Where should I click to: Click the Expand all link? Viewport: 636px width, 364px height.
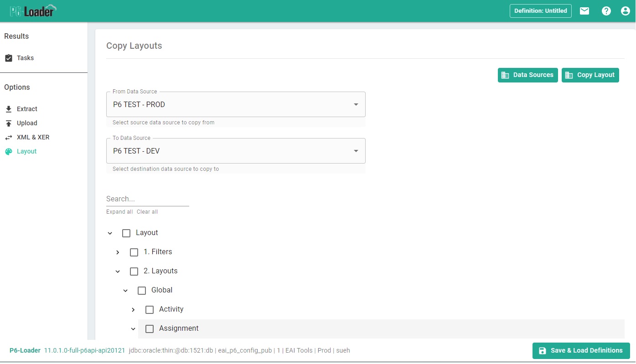pos(119,212)
